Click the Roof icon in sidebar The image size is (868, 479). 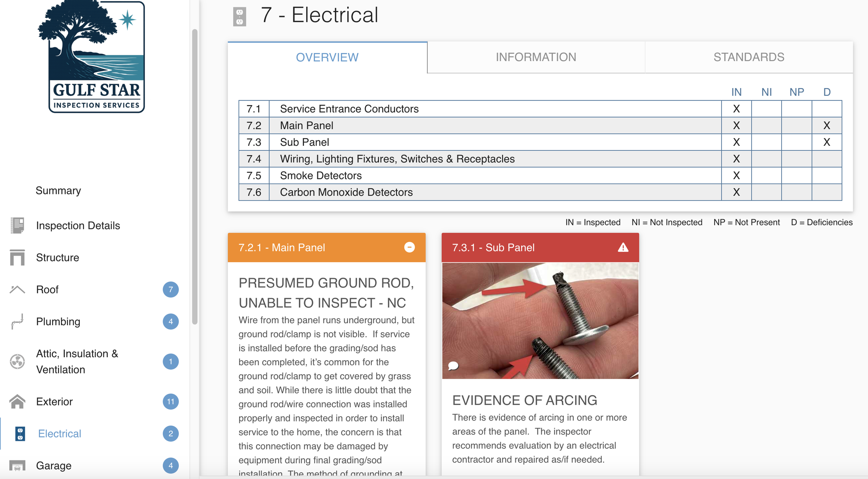(17, 289)
